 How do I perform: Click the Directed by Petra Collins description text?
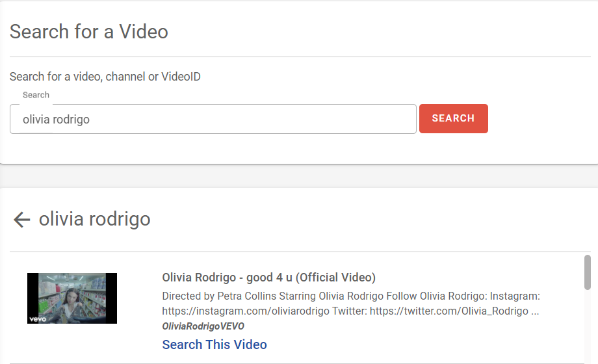pyautogui.click(x=351, y=304)
